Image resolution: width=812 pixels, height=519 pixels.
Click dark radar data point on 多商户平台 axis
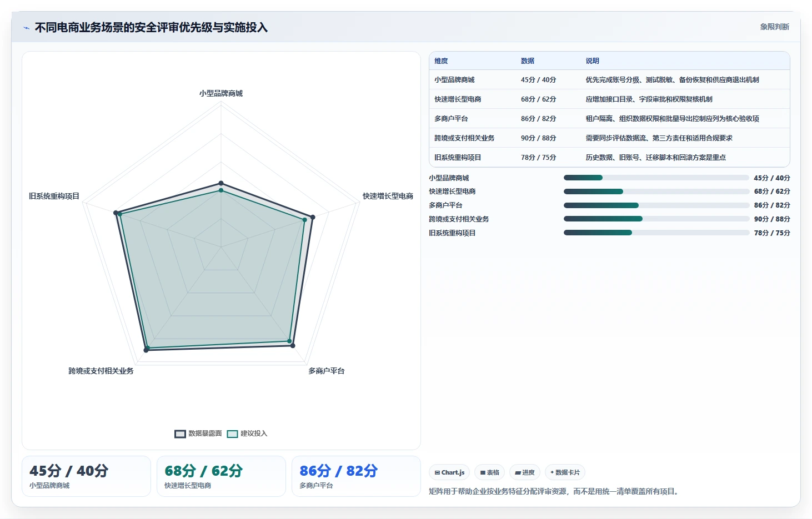click(x=293, y=346)
